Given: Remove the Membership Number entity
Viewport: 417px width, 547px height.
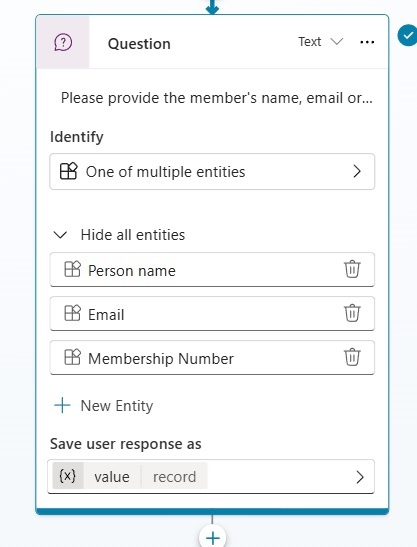Looking at the screenshot, I should tap(352, 357).
